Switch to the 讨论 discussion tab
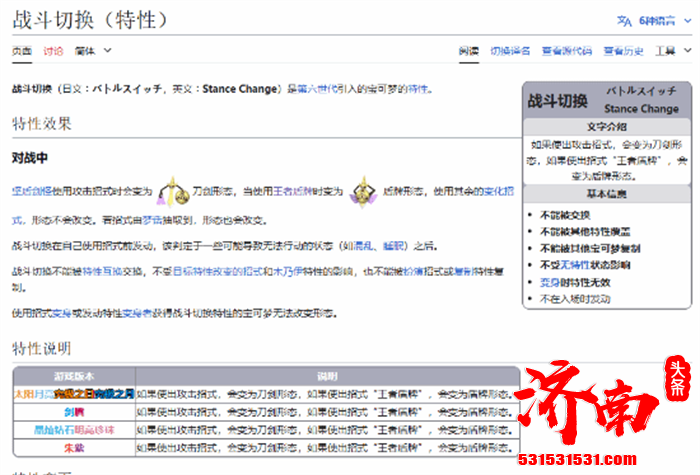700x475 pixels. pyautogui.click(x=54, y=52)
